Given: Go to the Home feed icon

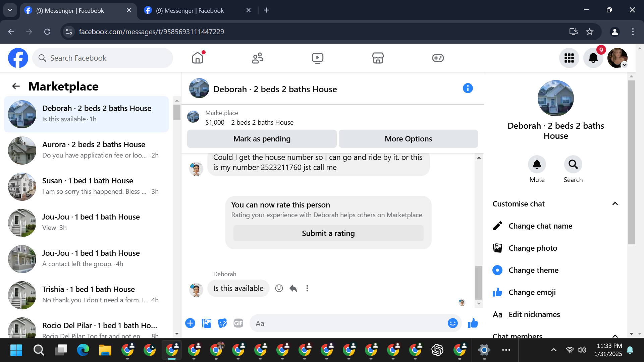Looking at the screenshot, I should pos(198,58).
